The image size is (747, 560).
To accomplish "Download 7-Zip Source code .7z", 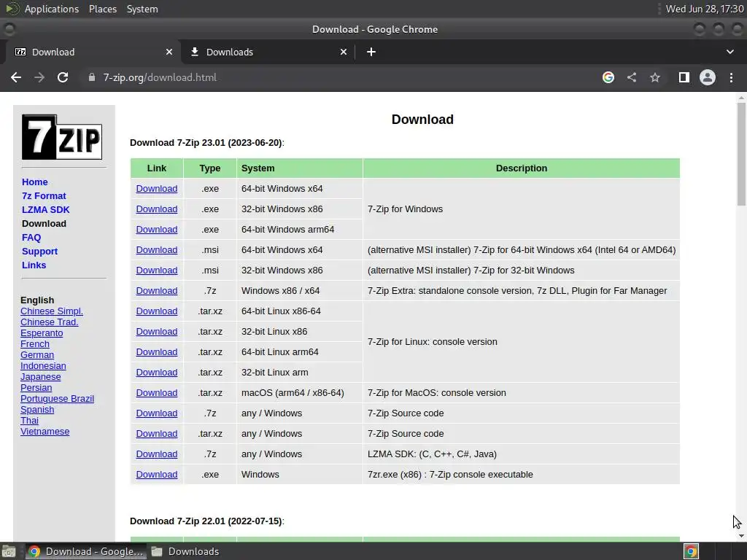I will click(157, 413).
